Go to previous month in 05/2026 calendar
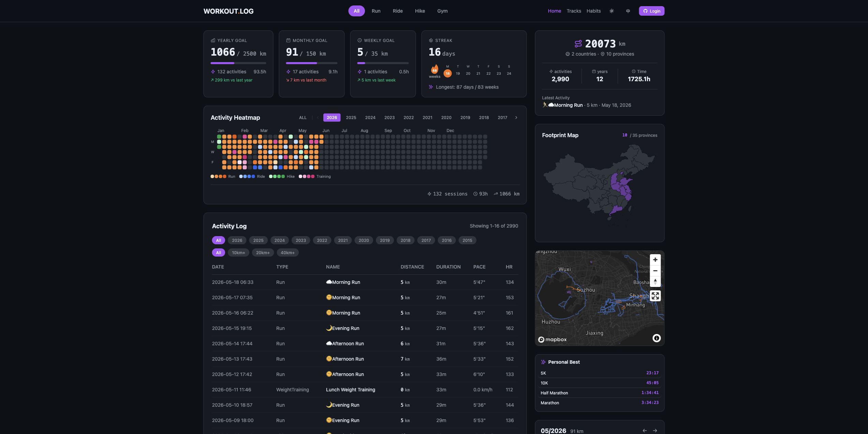The width and height of the screenshot is (868, 434). [x=645, y=431]
